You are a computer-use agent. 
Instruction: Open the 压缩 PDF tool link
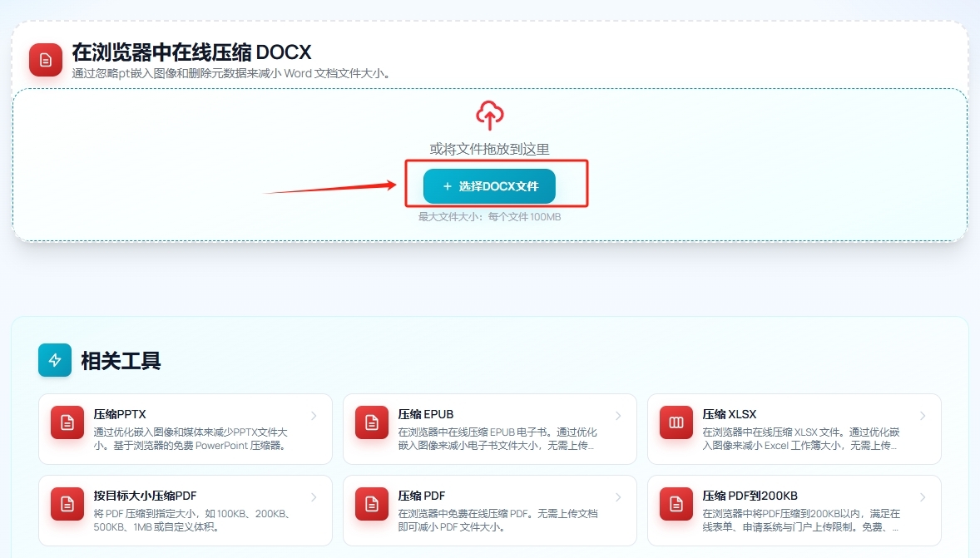pos(489,511)
